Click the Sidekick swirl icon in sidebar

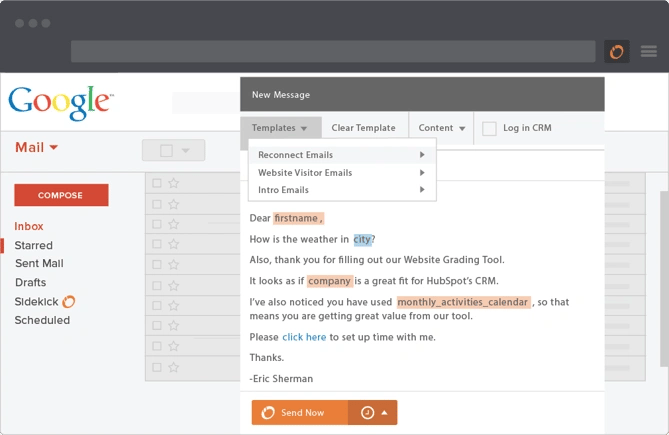tap(69, 301)
